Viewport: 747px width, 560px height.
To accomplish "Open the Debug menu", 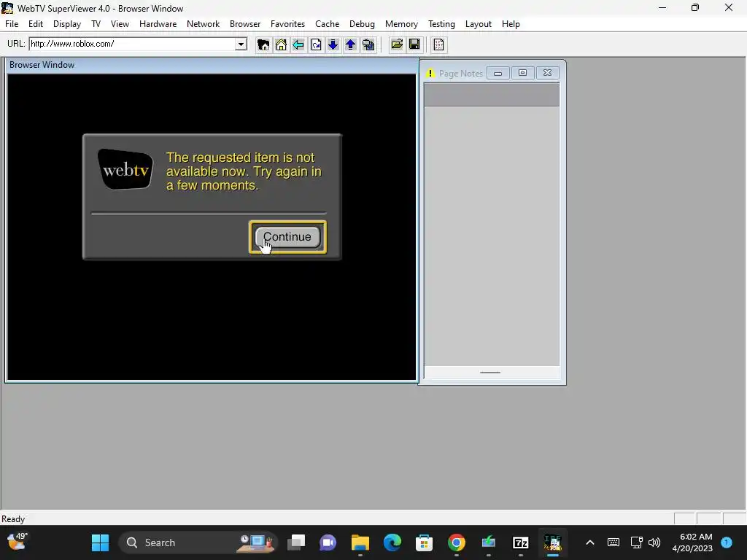I will [x=362, y=24].
